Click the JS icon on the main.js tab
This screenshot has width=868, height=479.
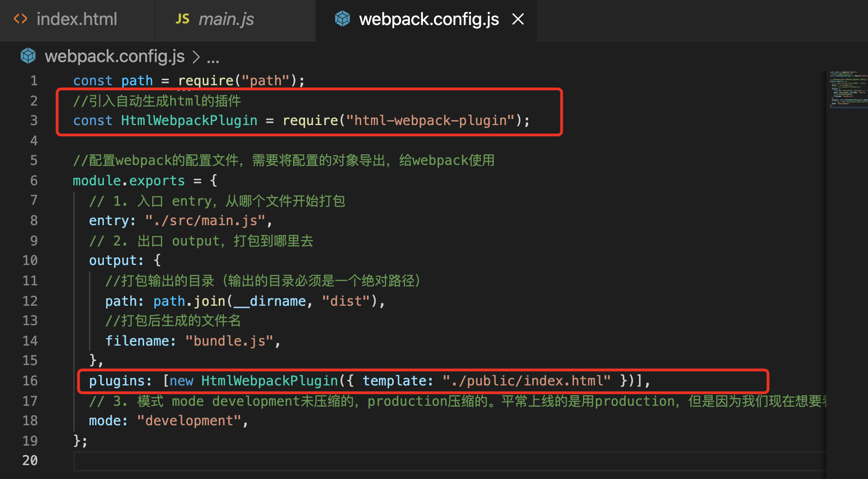coord(182,19)
